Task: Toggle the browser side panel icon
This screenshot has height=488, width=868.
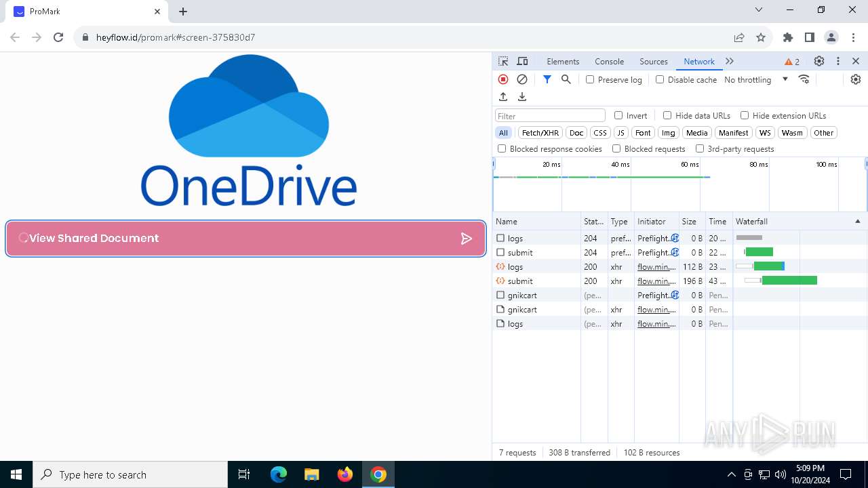Action: (810, 37)
